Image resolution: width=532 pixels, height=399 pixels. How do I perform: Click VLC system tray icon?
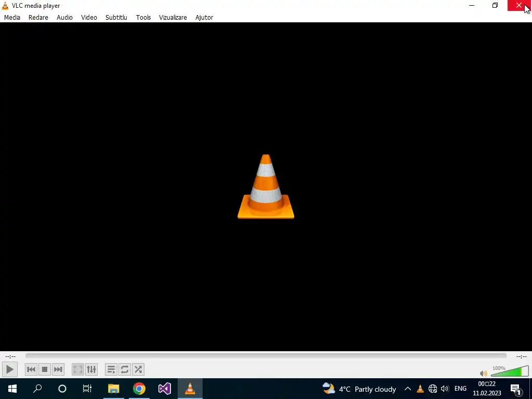(x=420, y=389)
